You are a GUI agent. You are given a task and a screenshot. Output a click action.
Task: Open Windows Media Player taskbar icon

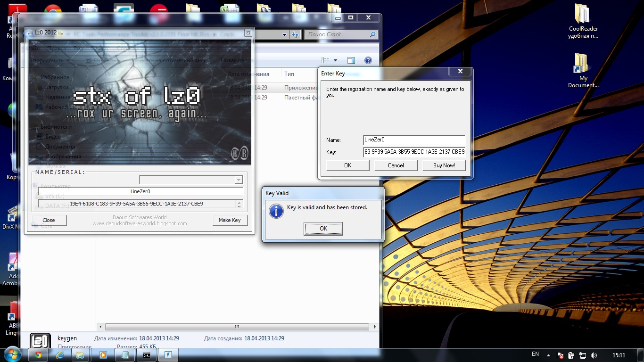tap(102, 355)
